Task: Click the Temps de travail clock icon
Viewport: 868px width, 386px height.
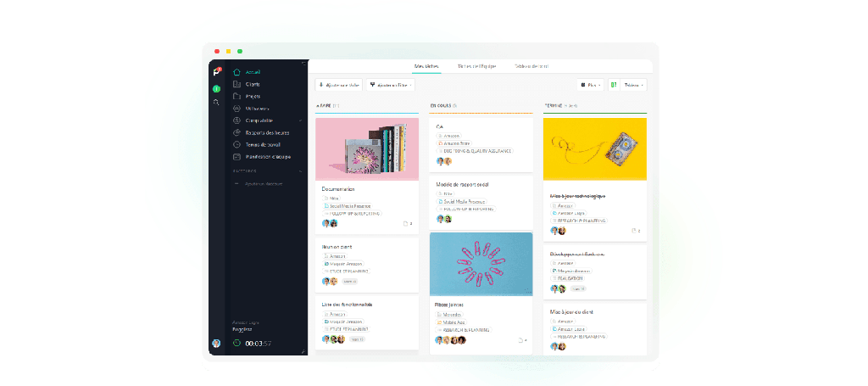Action: click(x=237, y=144)
